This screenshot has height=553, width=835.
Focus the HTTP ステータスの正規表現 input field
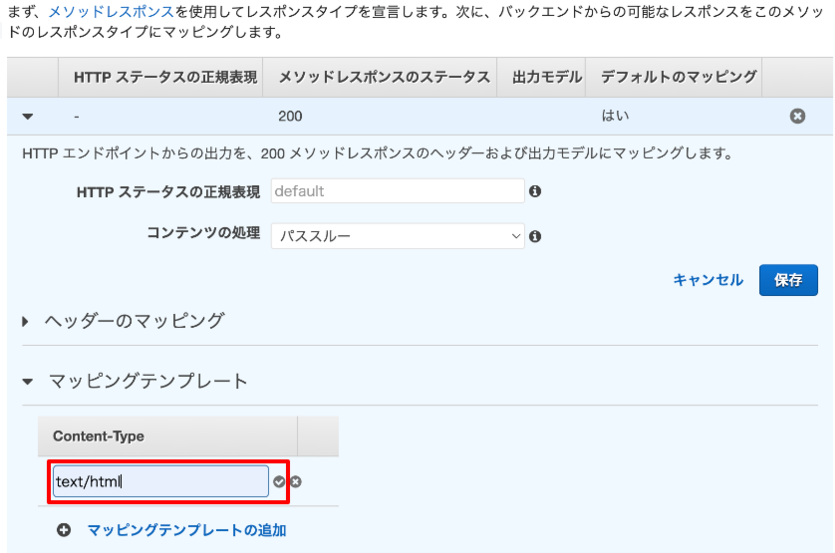tap(398, 191)
